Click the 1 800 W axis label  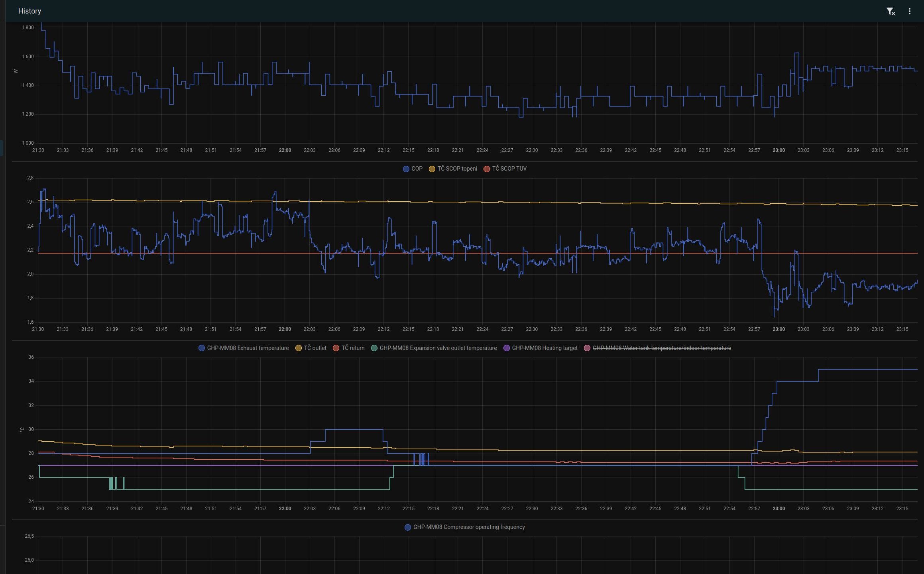click(x=28, y=28)
